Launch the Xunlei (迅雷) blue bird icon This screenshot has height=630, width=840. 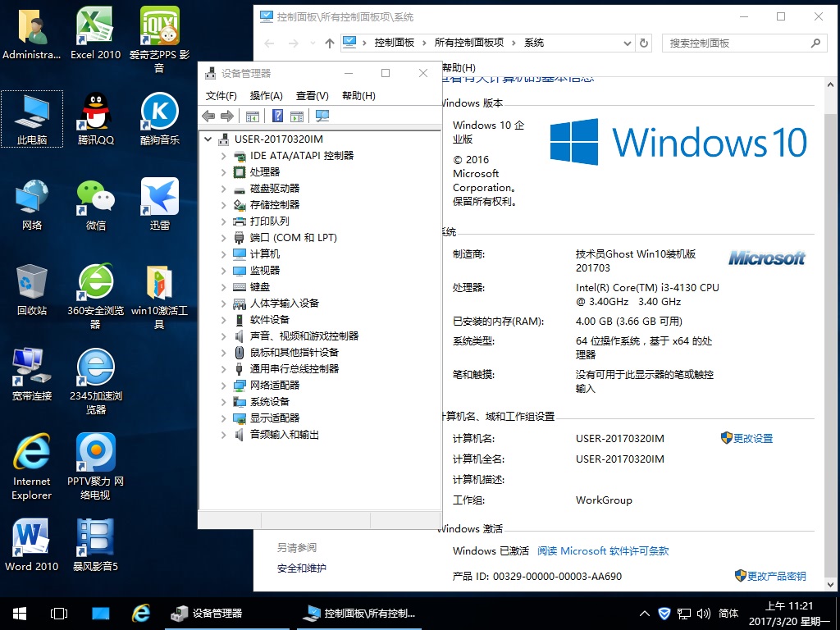point(160,204)
